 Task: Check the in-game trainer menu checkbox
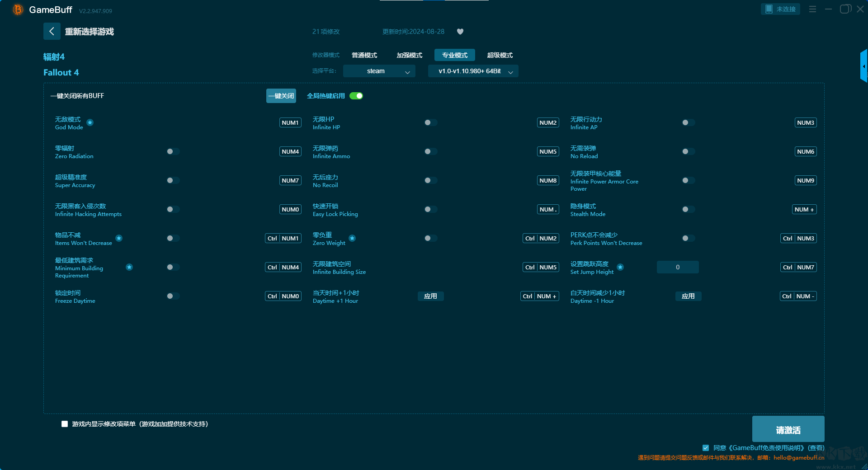tap(65, 424)
